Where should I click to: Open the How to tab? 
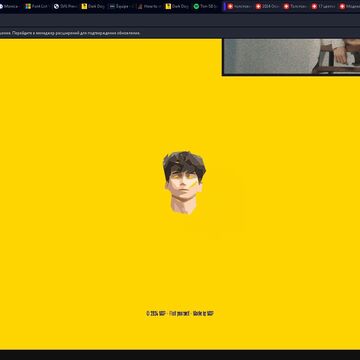tap(149, 6)
